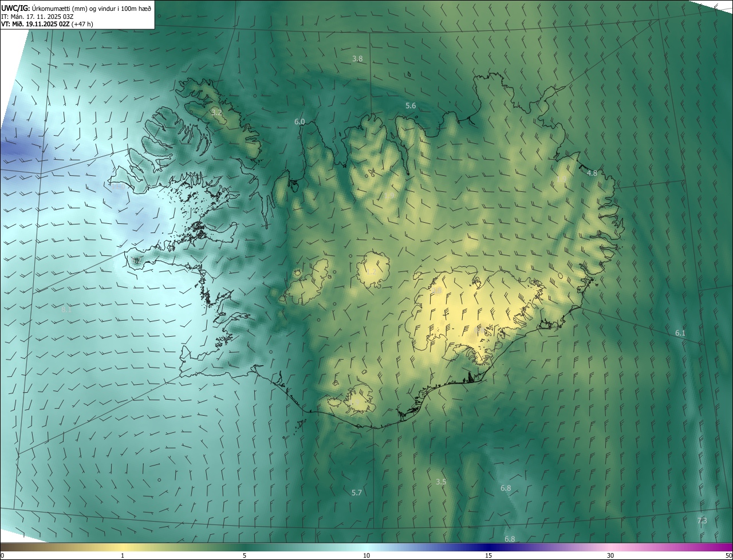Click the 6.0 precipitation value label
733x560 pixels.
(299, 122)
